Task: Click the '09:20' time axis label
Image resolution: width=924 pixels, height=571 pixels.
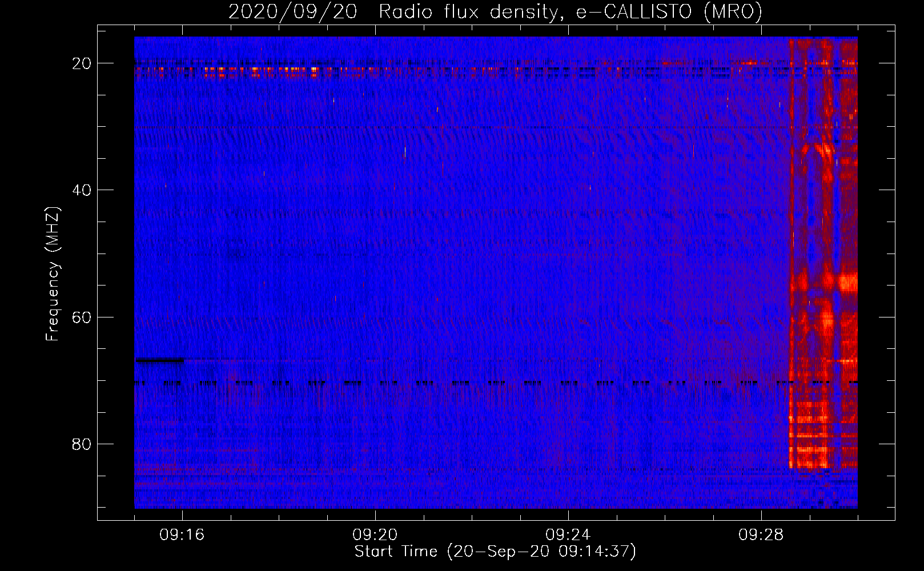Action: [375, 535]
